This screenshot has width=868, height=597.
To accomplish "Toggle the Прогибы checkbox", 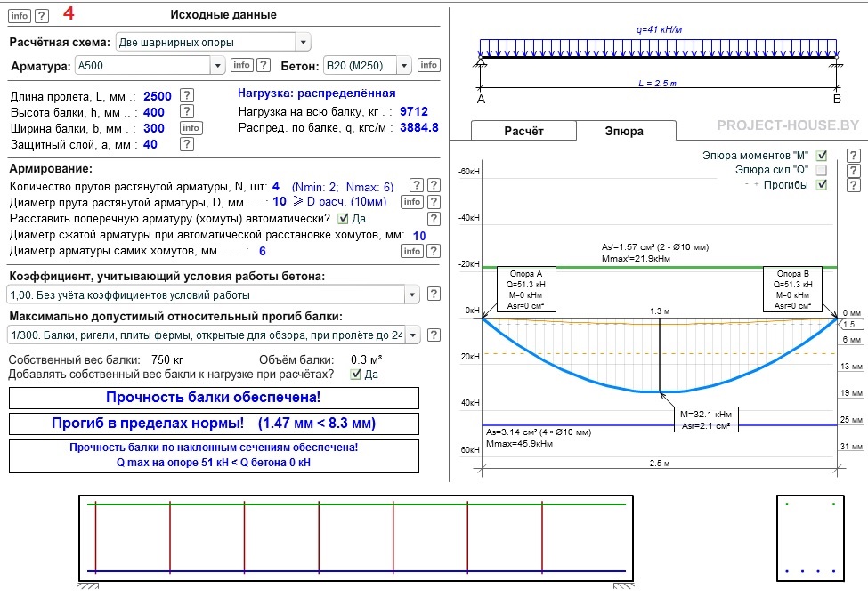I will click(822, 185).
